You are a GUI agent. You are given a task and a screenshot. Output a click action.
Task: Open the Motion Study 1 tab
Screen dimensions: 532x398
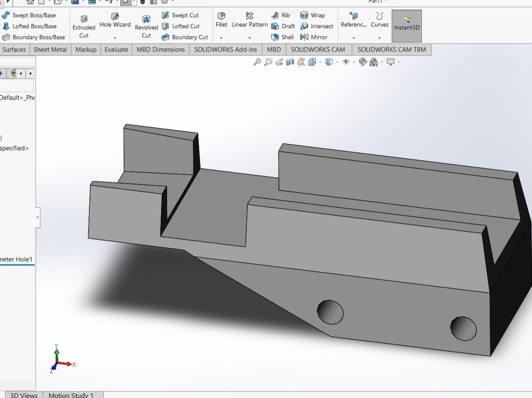(71, 395)
